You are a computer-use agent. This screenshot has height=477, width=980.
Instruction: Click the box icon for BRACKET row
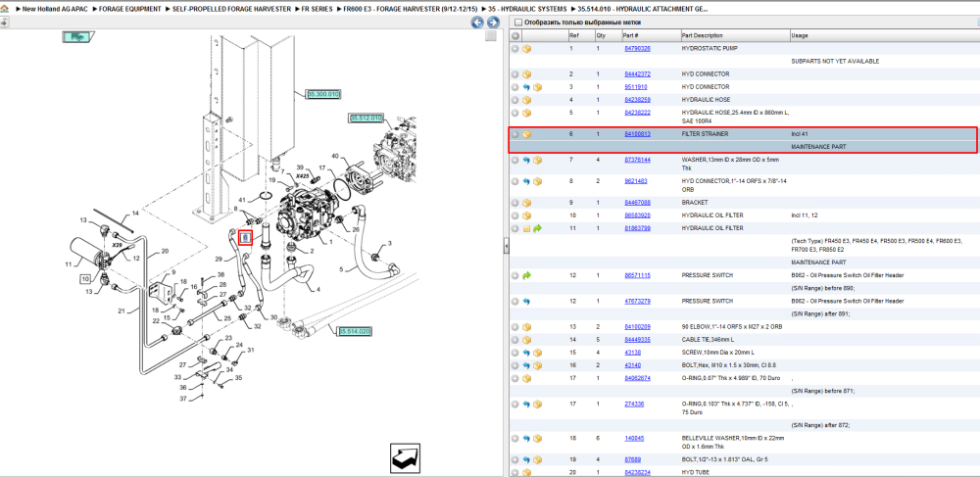pyautogui.click(x=527, y=203)
